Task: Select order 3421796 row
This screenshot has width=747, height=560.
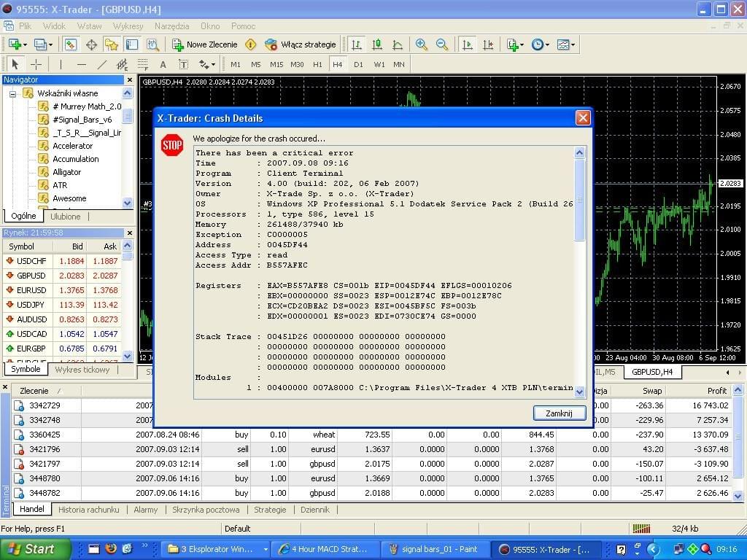Action: (x=371, y=449)
